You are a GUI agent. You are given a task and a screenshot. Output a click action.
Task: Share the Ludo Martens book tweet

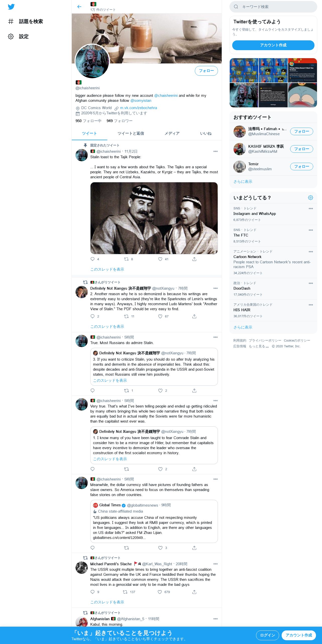194,316
